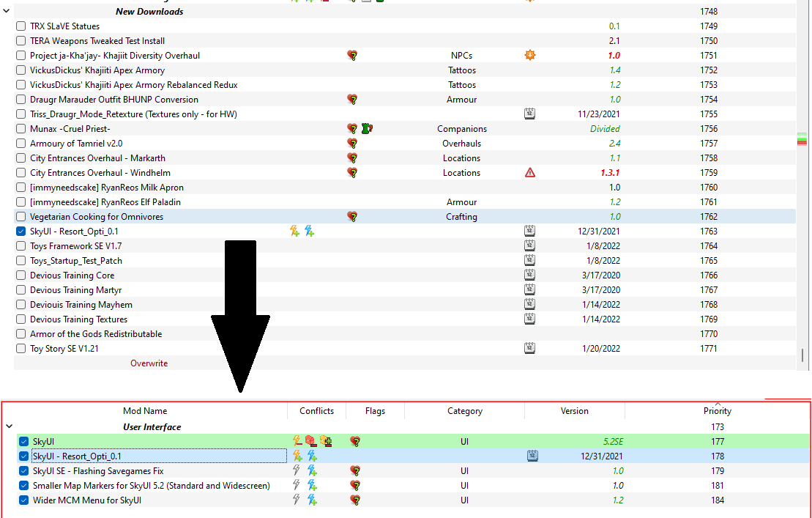812x518 pixels.
Task: Click the flag icon on City Entrances Overhaul - Windhelm row
Action: tap(352, 172)
